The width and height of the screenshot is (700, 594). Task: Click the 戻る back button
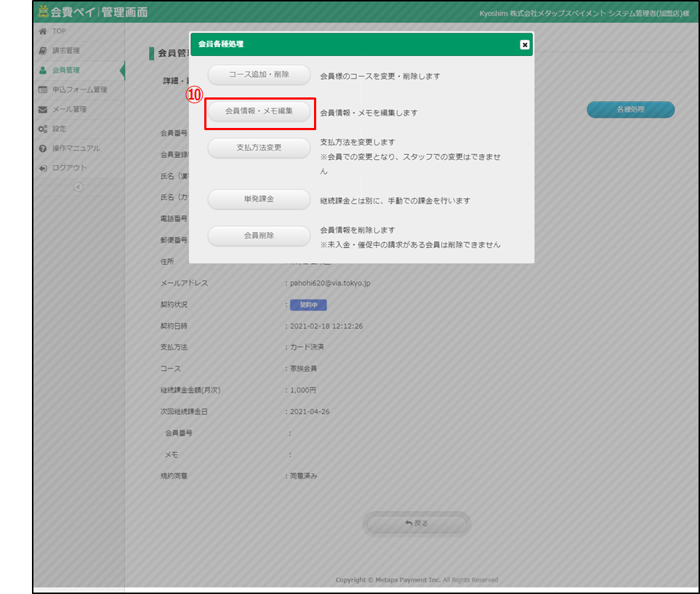[x=417, y=523]
